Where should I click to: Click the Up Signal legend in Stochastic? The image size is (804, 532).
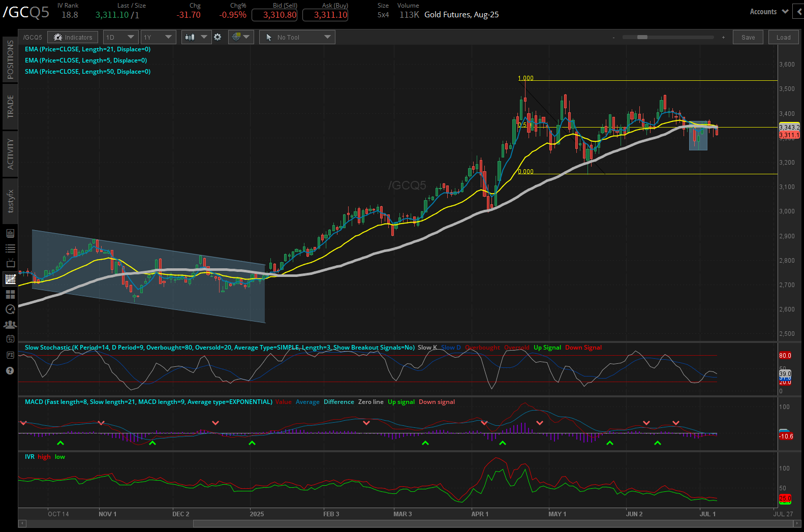547,348
